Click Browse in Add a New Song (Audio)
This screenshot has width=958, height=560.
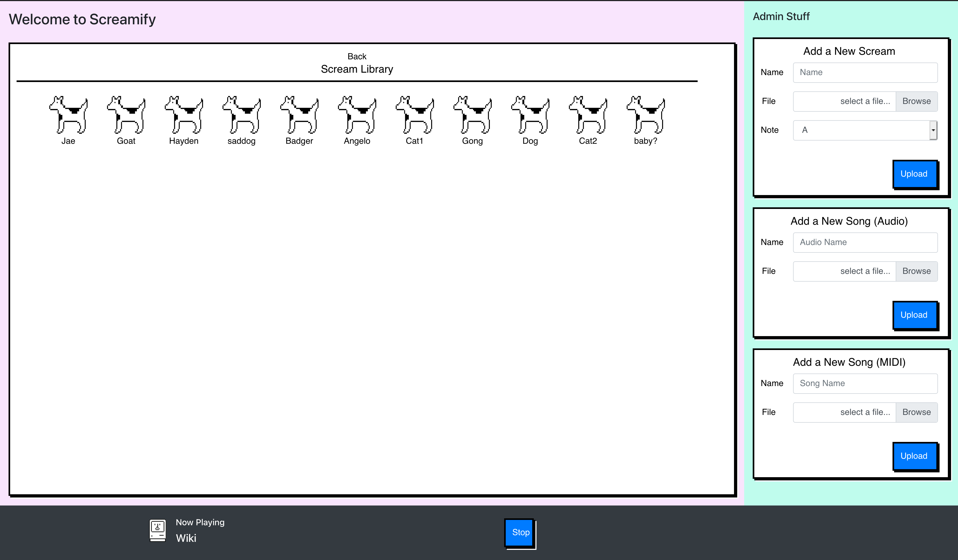click(x=916, y=271)
